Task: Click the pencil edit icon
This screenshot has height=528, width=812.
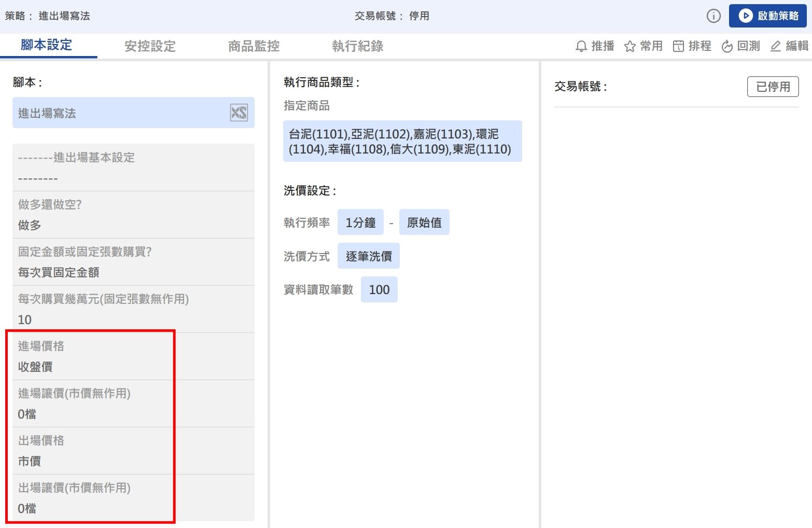Action: (x=776, y=46)
